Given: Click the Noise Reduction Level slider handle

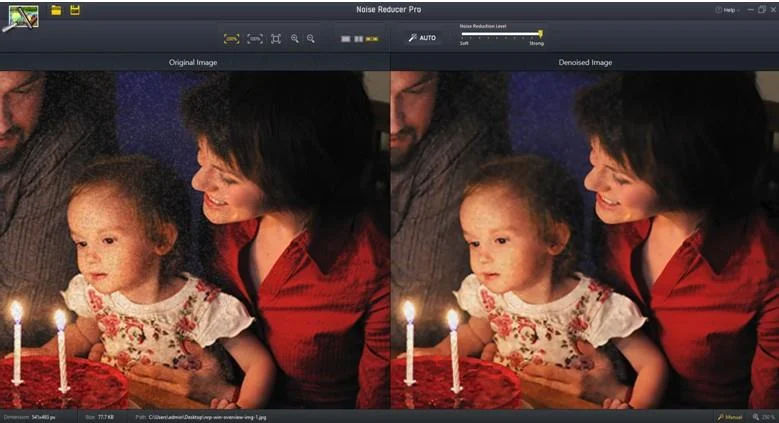Looking at the screenshot, I should pos(541,34).
